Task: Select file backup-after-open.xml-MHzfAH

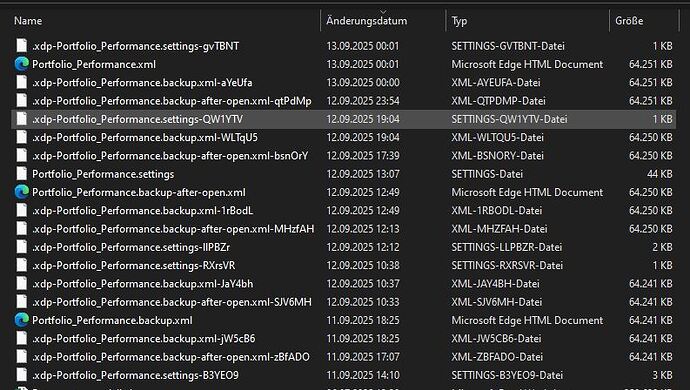Action: coord(343,229)
